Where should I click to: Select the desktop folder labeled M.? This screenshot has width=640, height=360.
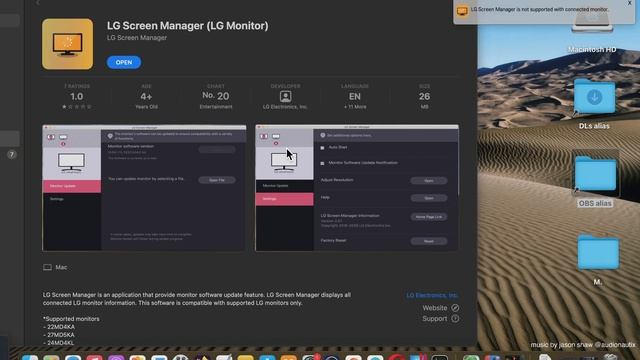(598, 259)
